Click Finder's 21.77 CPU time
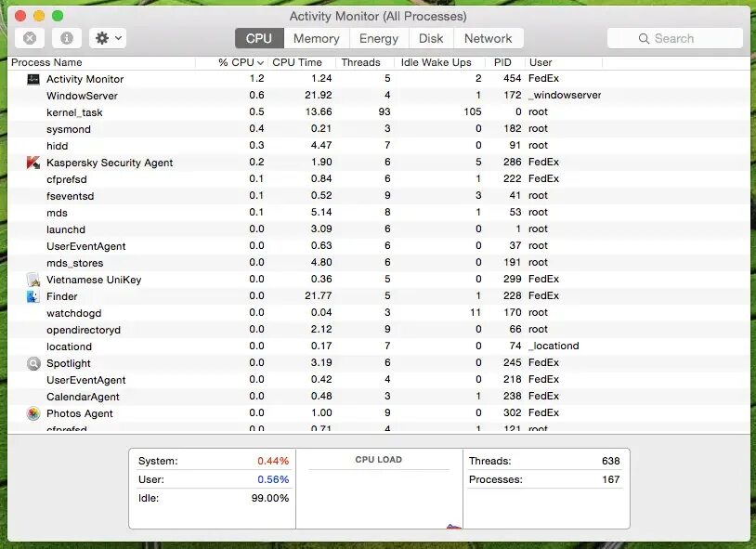Screen dimensions: 756x549 click(319, 295)
